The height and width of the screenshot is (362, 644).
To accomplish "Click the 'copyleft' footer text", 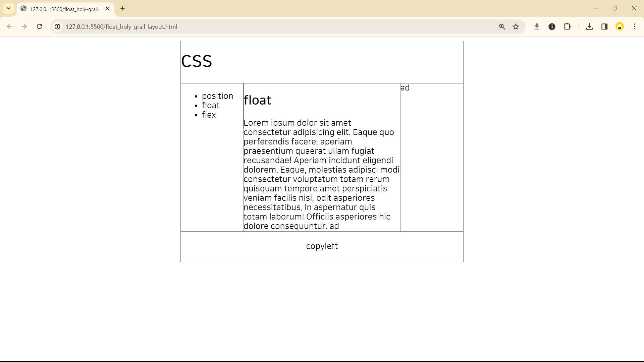I will (322, 246).
